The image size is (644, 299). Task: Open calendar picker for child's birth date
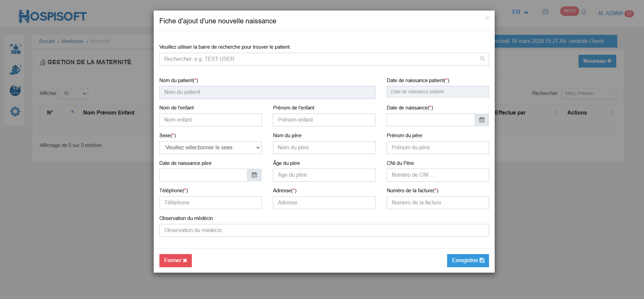(x=482, y=120)
